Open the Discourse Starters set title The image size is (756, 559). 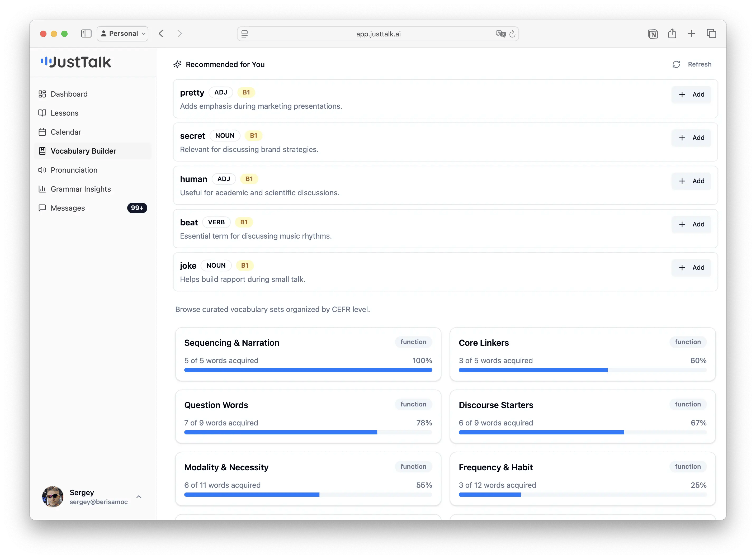coord(496,405)
